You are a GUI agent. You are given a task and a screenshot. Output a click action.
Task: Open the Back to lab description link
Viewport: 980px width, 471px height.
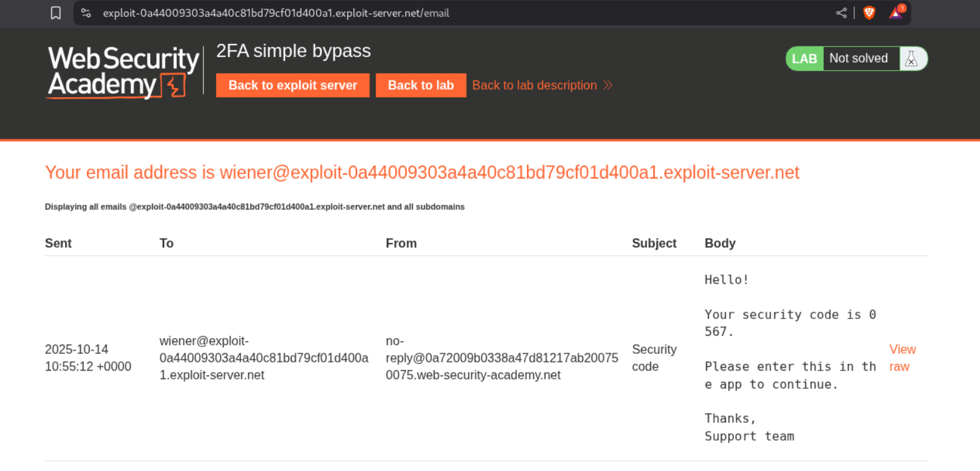pos(534,86)
